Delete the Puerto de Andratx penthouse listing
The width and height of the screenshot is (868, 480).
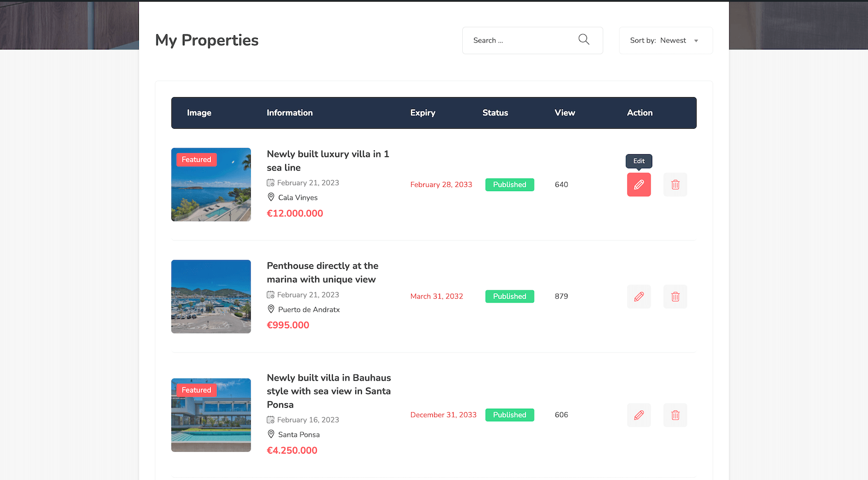coord(675,296)
